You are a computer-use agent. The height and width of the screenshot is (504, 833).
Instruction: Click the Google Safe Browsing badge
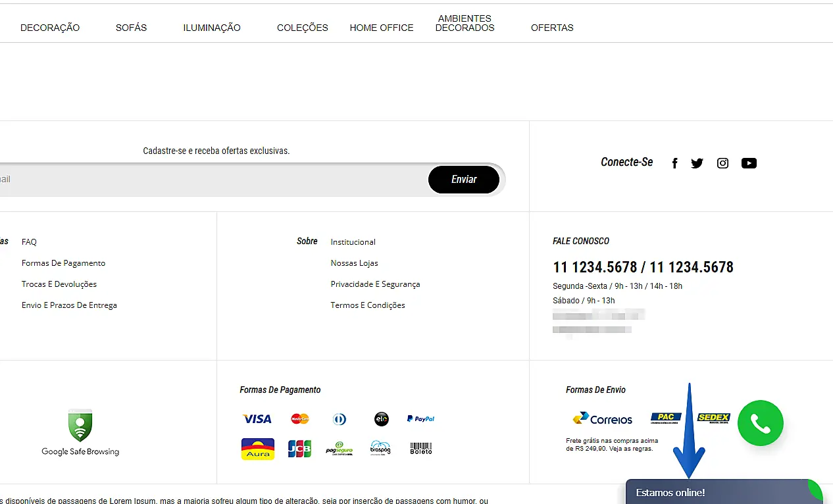pyautogui.click(x=80, y=432)
